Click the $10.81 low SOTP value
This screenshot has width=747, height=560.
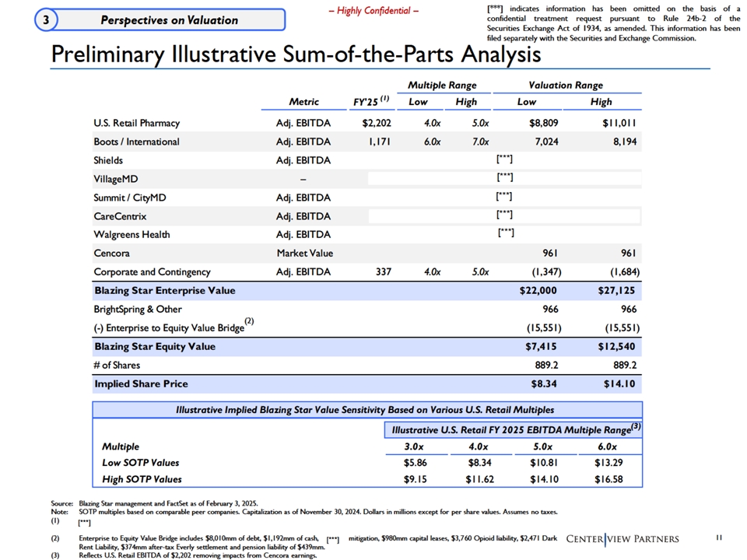(x=544, y=462)
